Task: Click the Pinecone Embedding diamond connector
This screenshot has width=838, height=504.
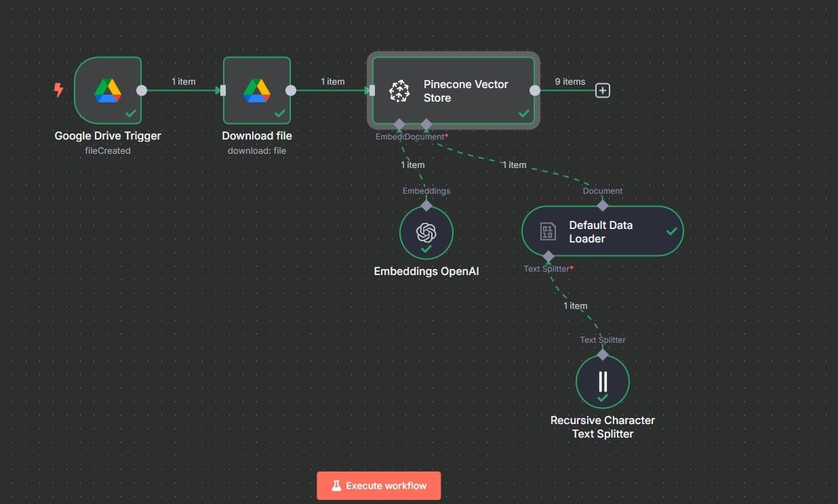Action: [399, 124]
